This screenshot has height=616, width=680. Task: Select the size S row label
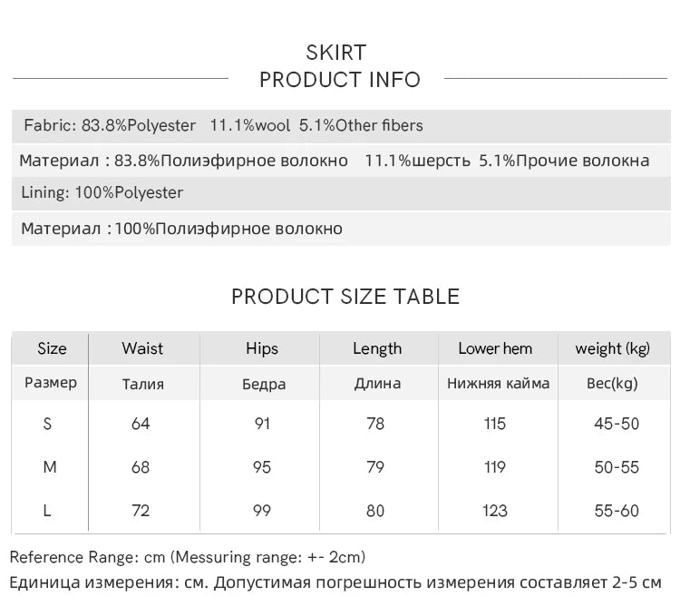tap(47, 424)
